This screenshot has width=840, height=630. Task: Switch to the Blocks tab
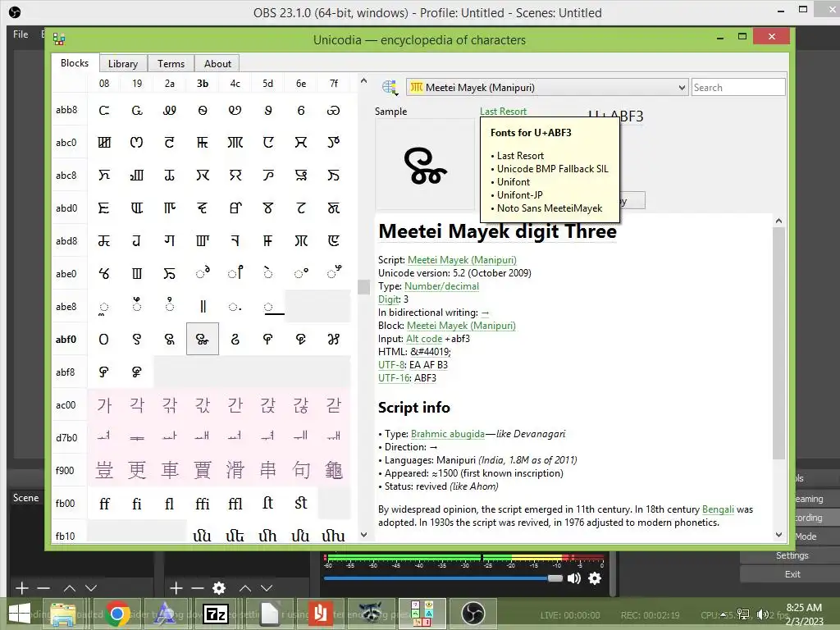(75, 62)
